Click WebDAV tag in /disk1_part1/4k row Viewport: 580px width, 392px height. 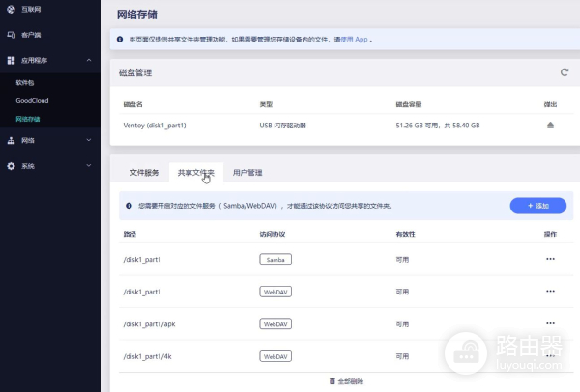tap(275, 356)
